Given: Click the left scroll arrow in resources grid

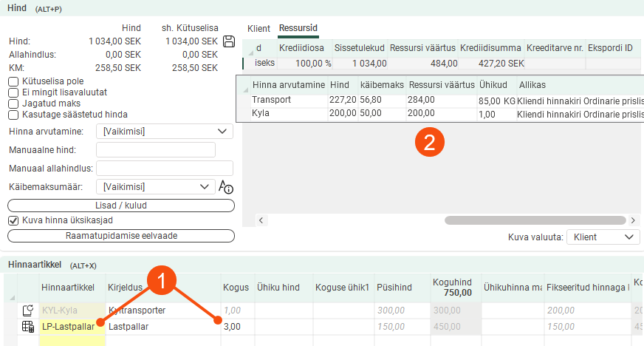Looking at the screenshot, I should [261, 220].
